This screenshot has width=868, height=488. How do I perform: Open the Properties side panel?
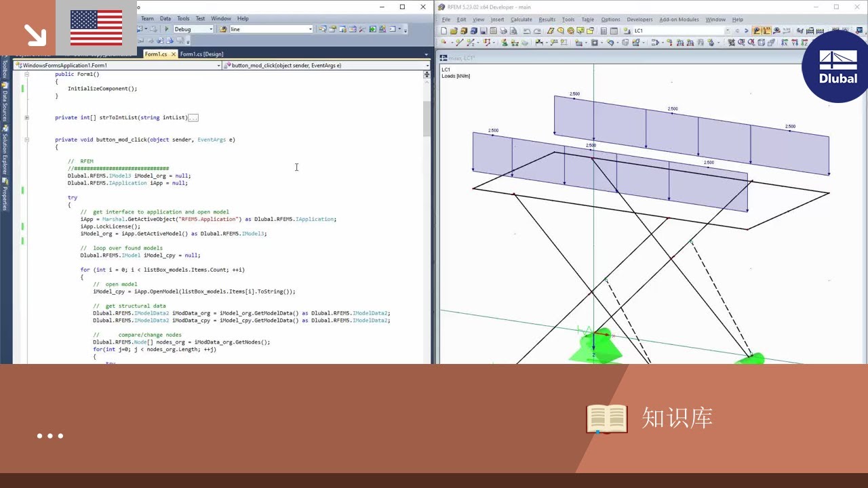[4, 195]
